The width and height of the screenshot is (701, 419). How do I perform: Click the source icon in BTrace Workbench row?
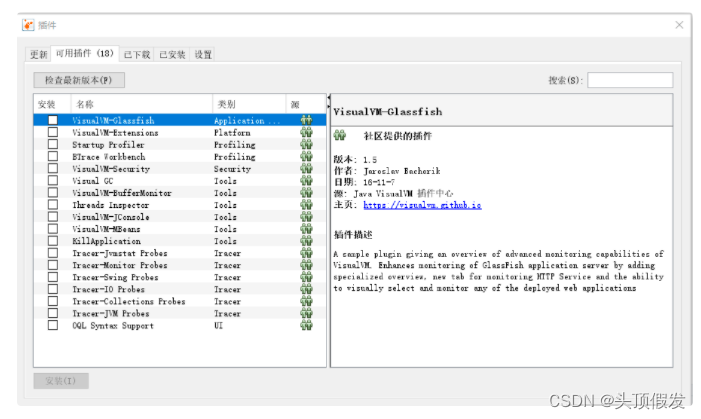click(306, 157)
